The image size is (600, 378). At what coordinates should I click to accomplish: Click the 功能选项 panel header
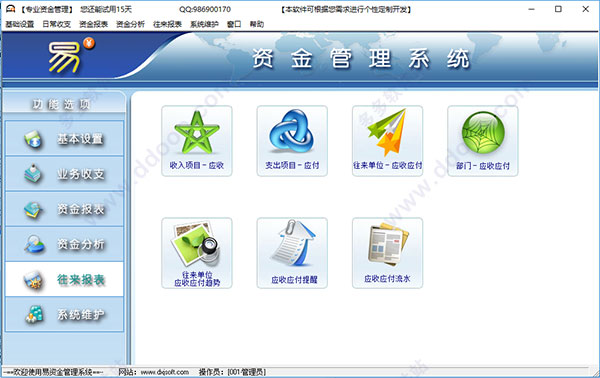[61, 104]
